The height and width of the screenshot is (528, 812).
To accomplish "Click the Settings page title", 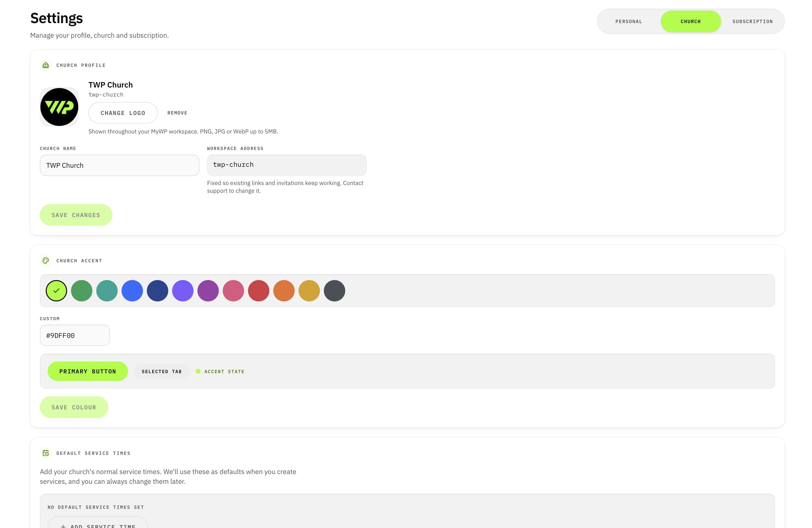I will click(57, 18).
